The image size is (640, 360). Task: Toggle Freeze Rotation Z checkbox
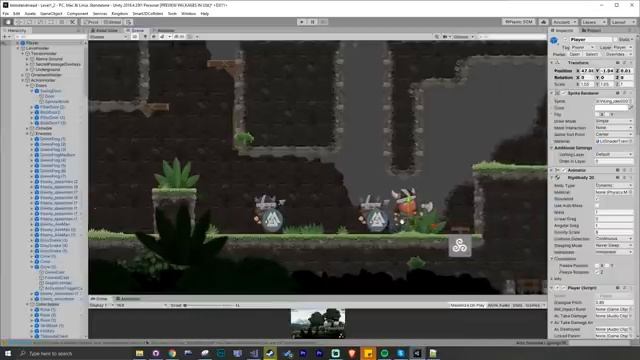[598, 272]
